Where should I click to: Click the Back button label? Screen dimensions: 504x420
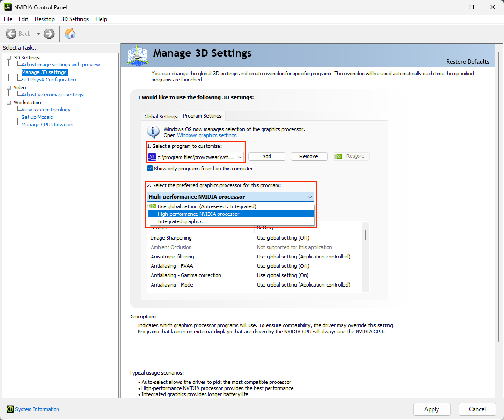point(24,34)
